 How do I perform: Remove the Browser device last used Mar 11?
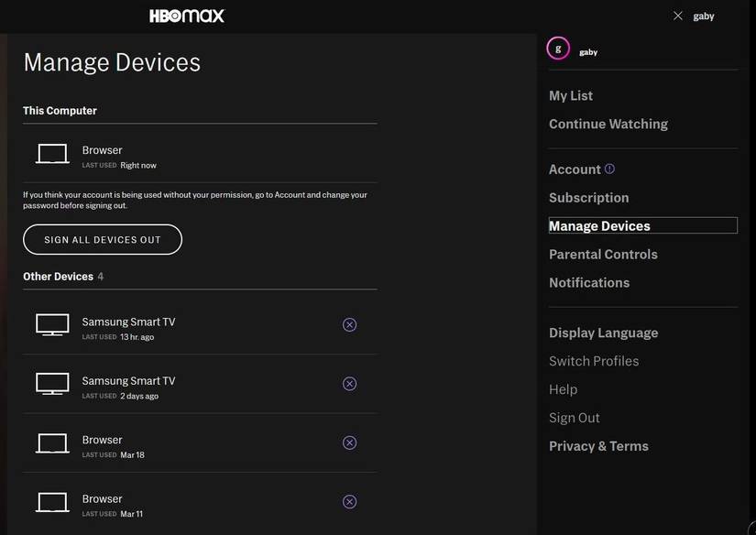(x=349, y=501)
